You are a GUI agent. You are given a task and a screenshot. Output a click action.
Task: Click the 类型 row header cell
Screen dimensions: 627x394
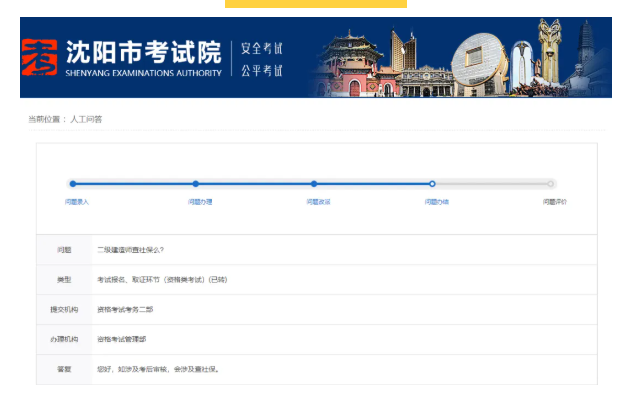pyautogui.click(x=64, y=280)
